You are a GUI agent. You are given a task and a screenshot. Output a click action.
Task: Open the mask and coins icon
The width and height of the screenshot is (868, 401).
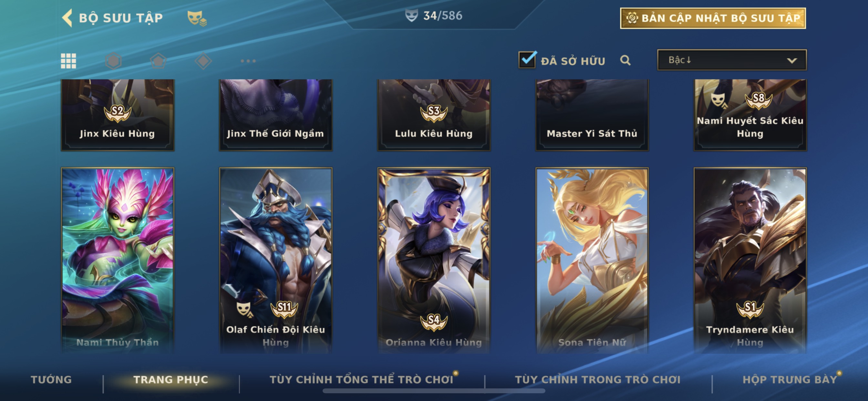197,18
